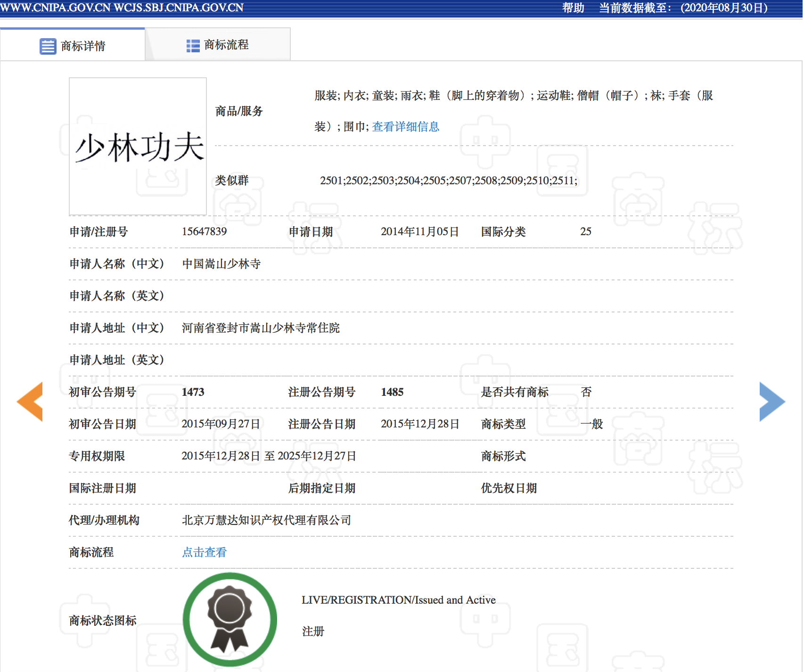
Task: Select application date 2014年11月05日
Action: (x=419, y=231)
